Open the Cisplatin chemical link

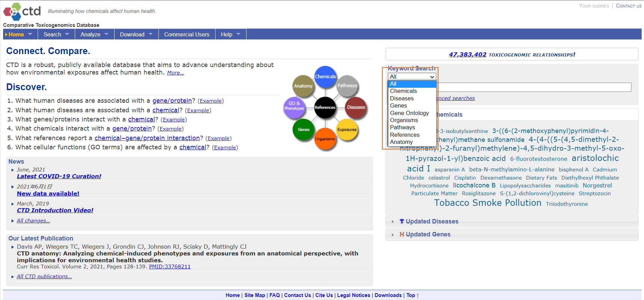465,178
